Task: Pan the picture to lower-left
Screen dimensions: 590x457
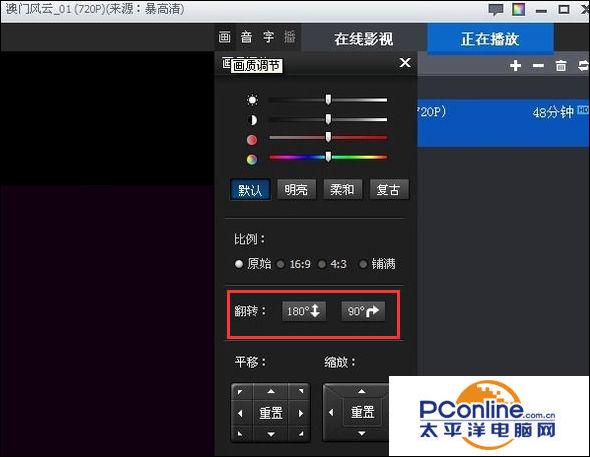Action: point(241,434)
